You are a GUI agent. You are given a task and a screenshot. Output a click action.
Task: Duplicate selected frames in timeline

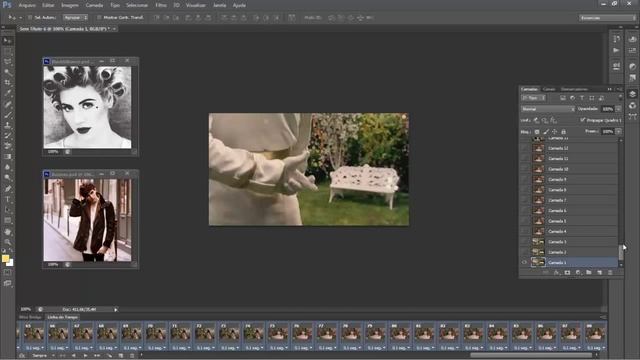click(121, 356)
